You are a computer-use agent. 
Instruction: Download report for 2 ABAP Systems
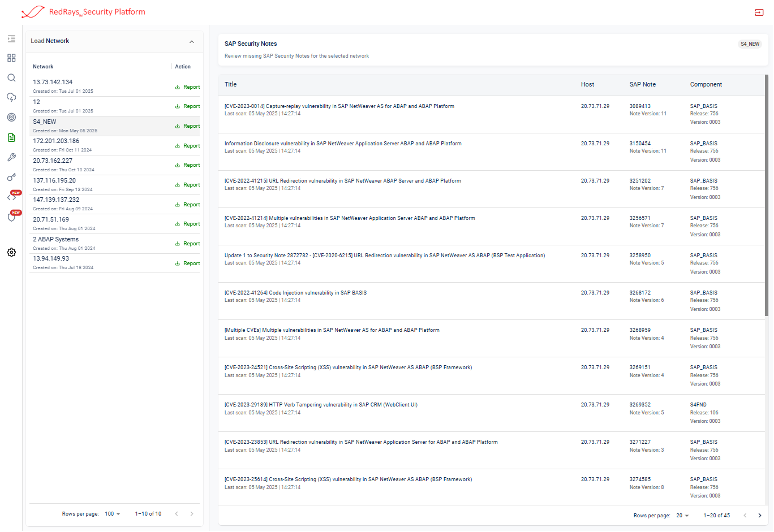tap(187, 244)
